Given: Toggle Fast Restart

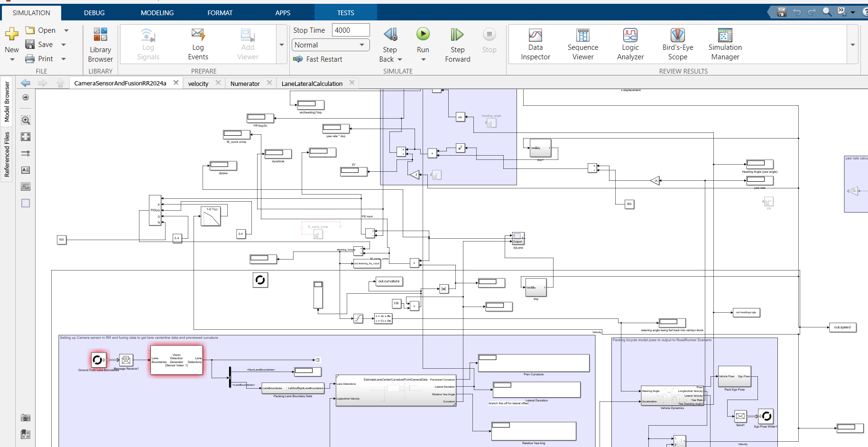Looking at the screenshot, I should tap(318, 59).
